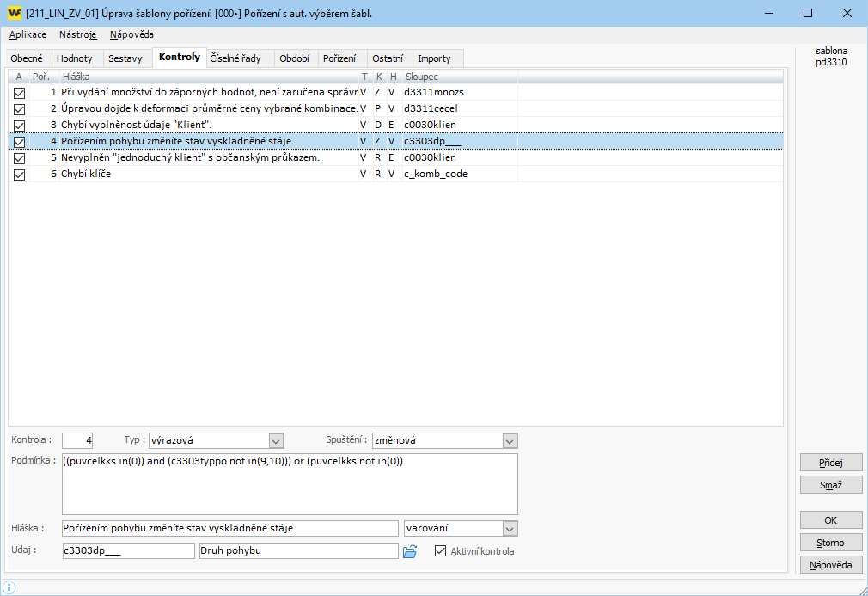Open the Nástroje menu
868x596 pixels.
click(x=77, y=34)
